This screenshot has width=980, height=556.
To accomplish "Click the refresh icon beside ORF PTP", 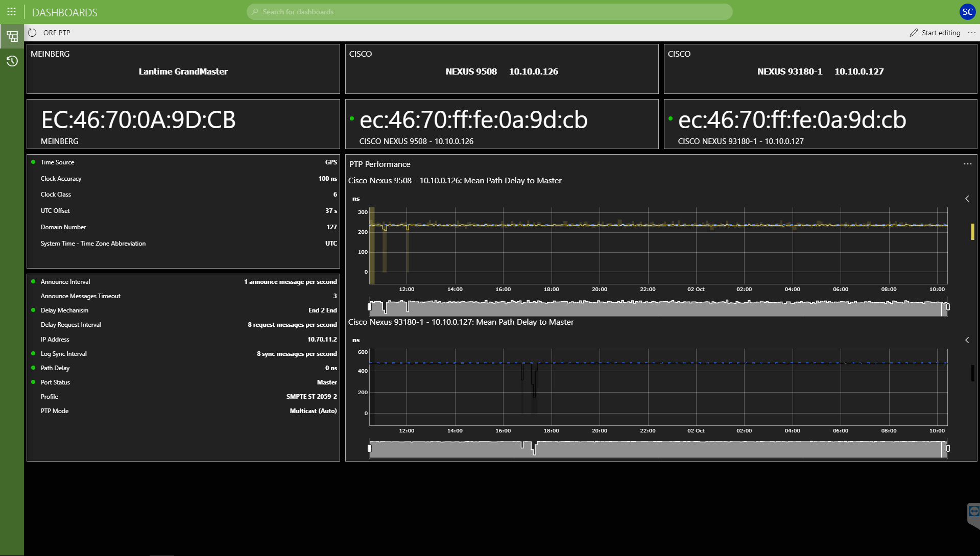I will tap(32, 33).
